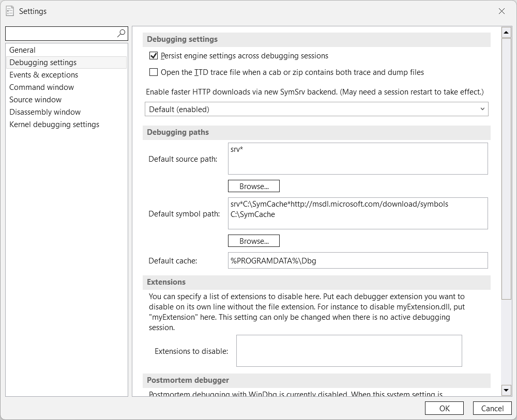Screen dimensions: 517x420
Task: Click into Extensions to disable box
Action: [x=349, y=351]
